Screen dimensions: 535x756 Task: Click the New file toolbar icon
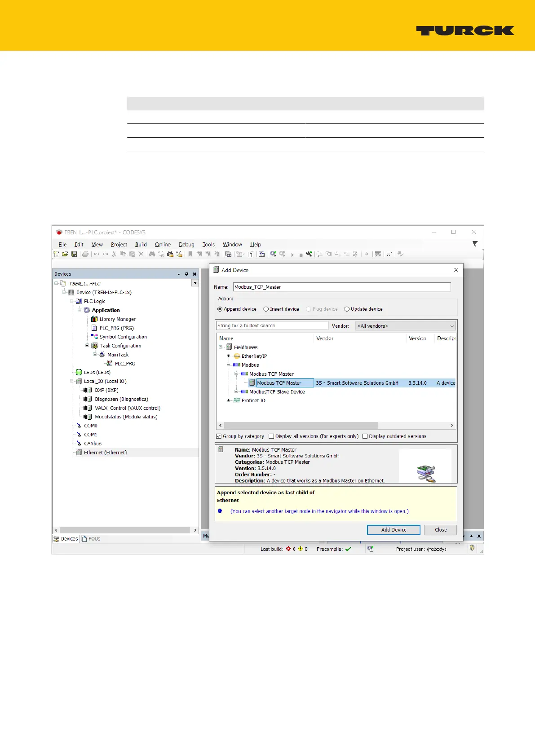(57, 254)
